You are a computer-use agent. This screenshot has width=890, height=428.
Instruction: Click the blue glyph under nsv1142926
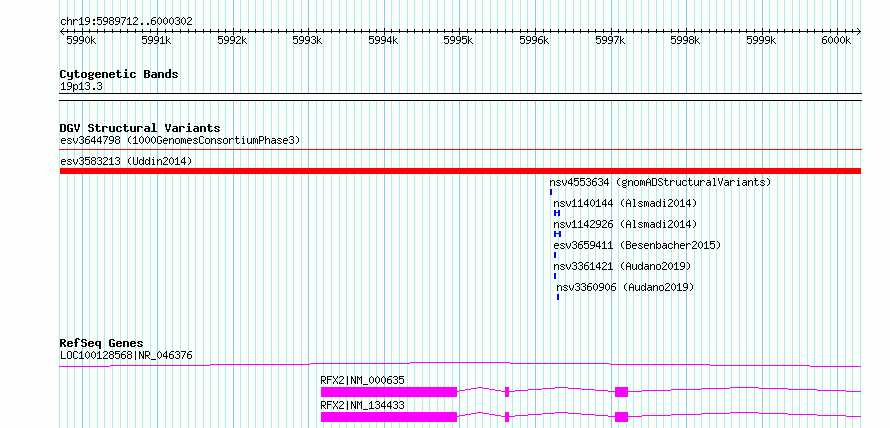[557, 234]
